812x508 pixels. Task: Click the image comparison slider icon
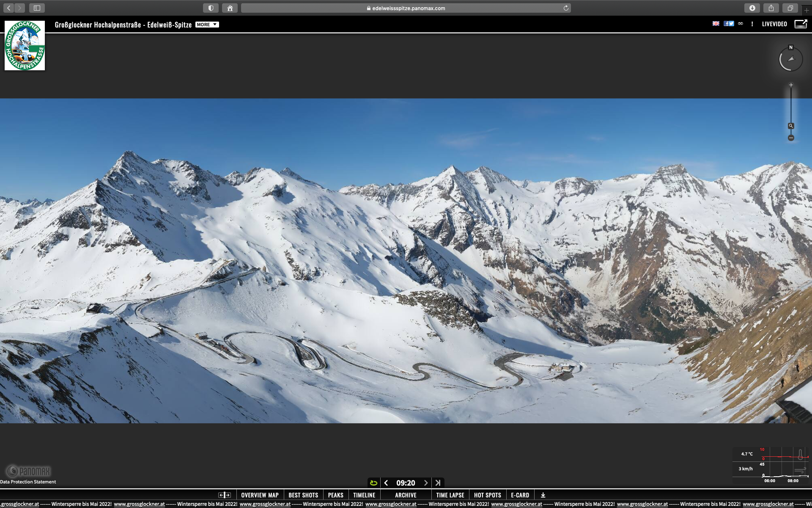click(225, 495)
